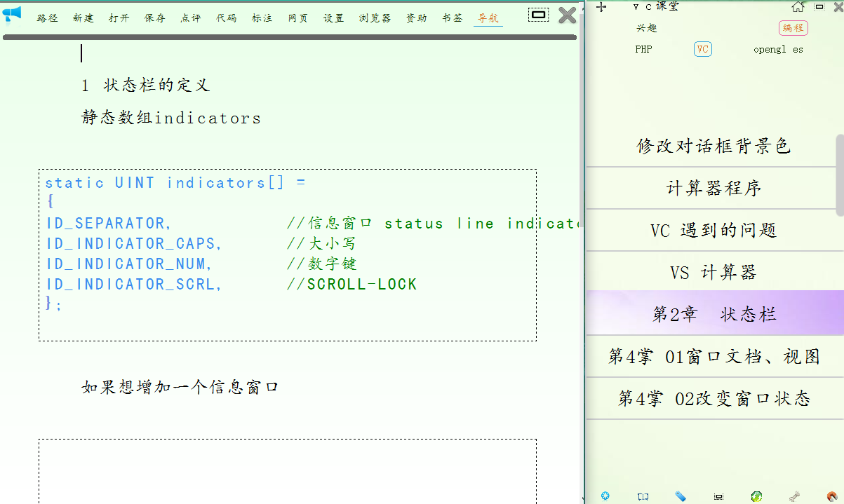The width and height of the screenshot is (844, 504).
Task: Click the ID_INDICATOR_CAPS code line
Action: pos(134,244)
